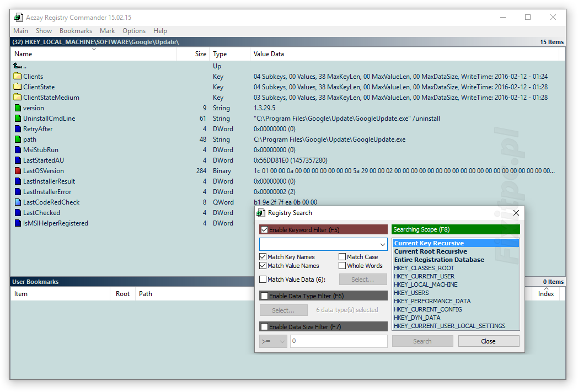The width and height of the screenshot is (578, 392).
Task: Select HKEY_CLASSES_ROOT in scope list
Action: [x=456, y=268]
